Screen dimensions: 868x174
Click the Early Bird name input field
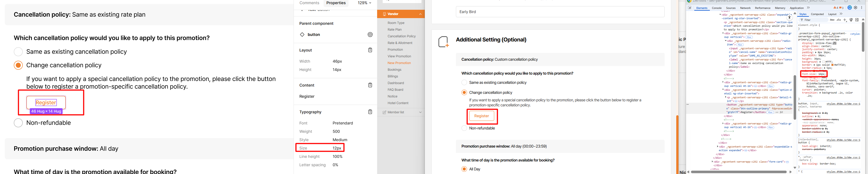click(560, 12)
